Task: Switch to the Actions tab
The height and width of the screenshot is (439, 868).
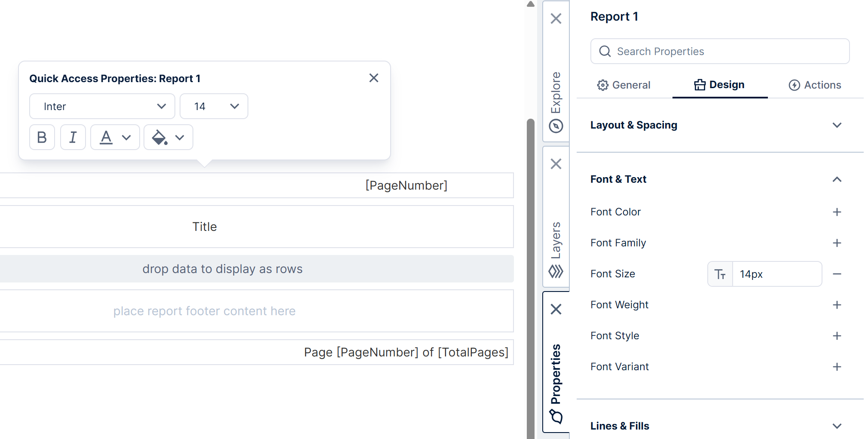Action: click(815, 85)
